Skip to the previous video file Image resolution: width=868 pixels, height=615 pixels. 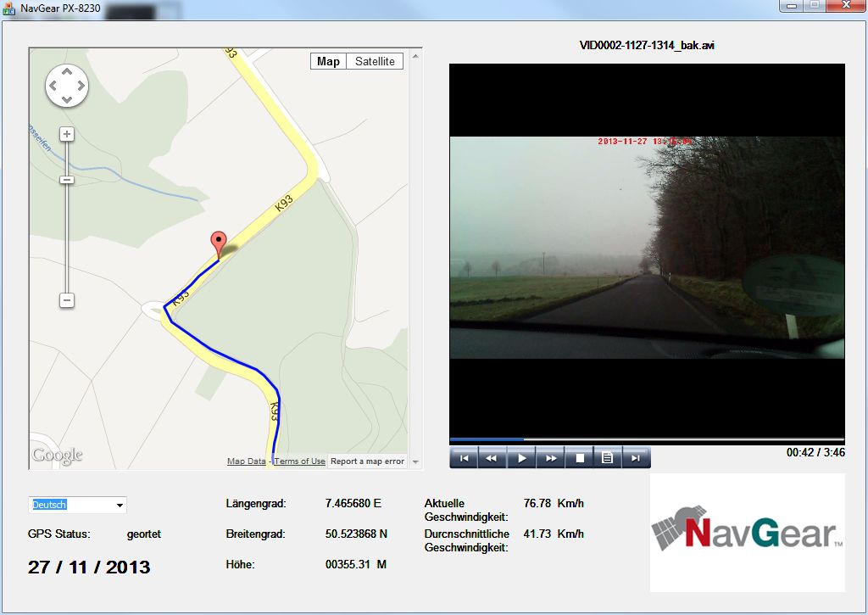click(x=464, y=458)
